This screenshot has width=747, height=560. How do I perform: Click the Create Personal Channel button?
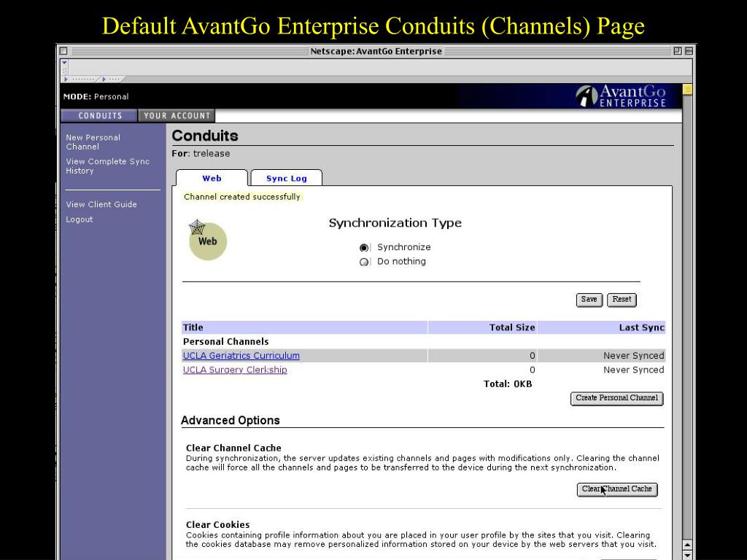[616, 398]
